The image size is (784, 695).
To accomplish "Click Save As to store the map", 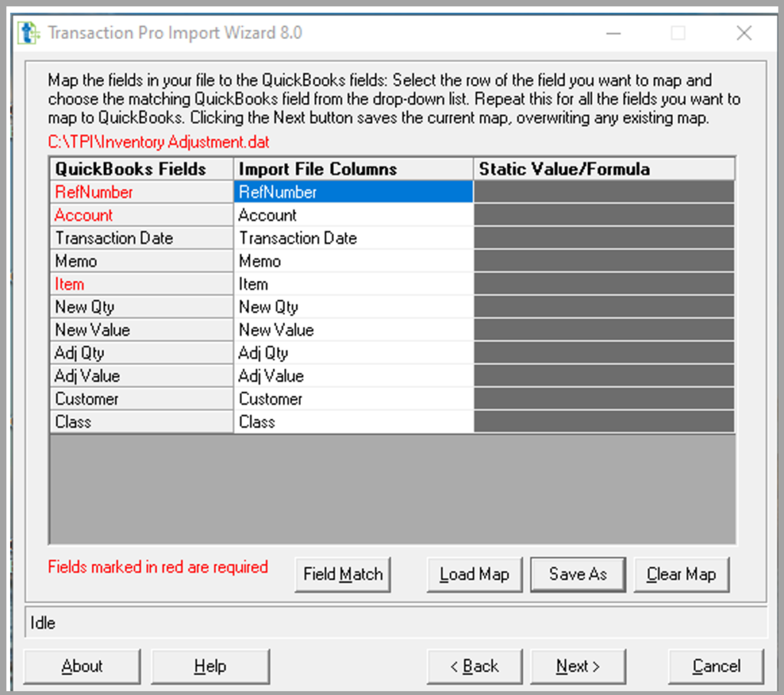I will point(578,575).
